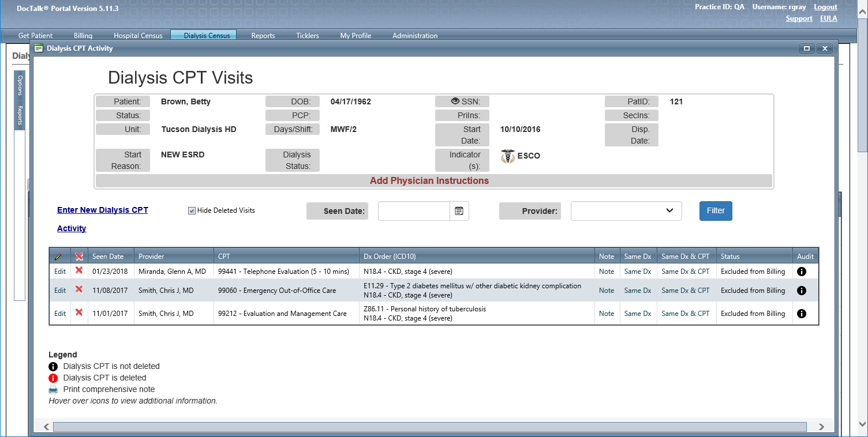This screenshot has height=437, width=868.
Task: Delete the 01/23/2018 visit with red X
Action: (79, 271)
